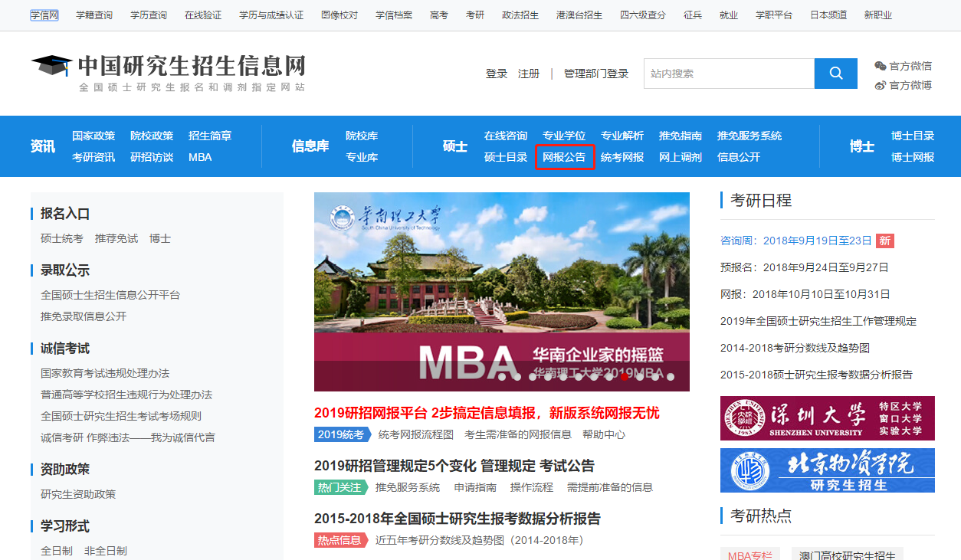This screenshot has width=961, height=560.
Task: Open 统考网报流程图 link
Action: [416, 434]
